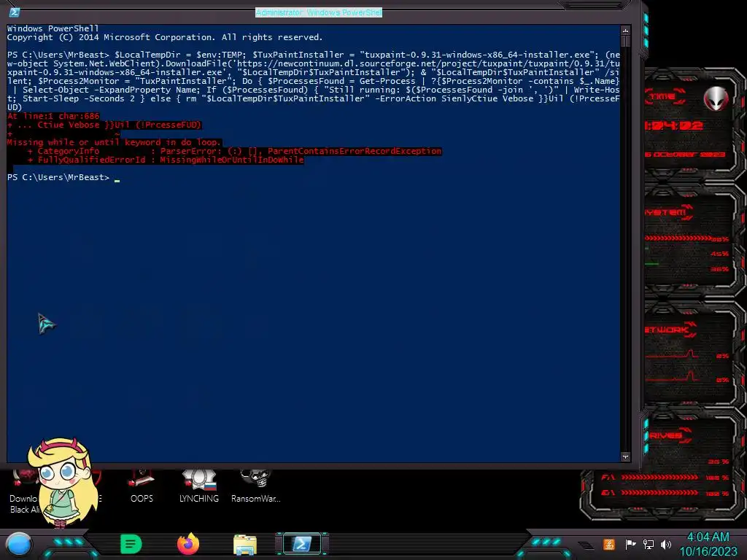Show hidden tray icons arrow
The width and height of the screenshot is (747, 560).
coord(587,545)
